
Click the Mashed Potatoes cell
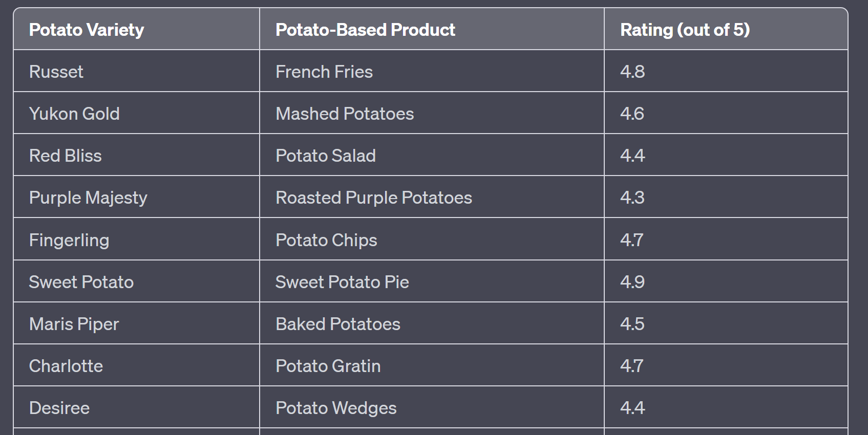click(345, 114)
